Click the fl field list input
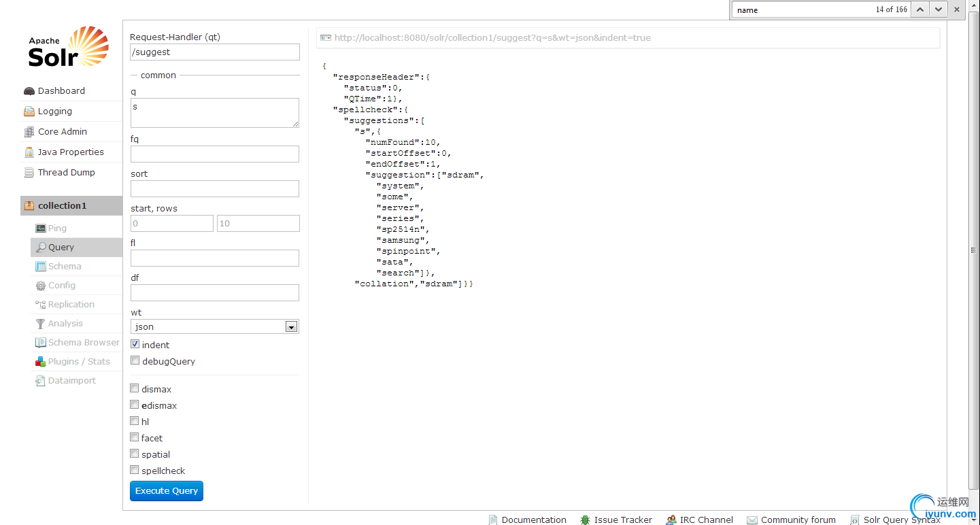Screen dimensions: 980x525 [x=215, y=258]
